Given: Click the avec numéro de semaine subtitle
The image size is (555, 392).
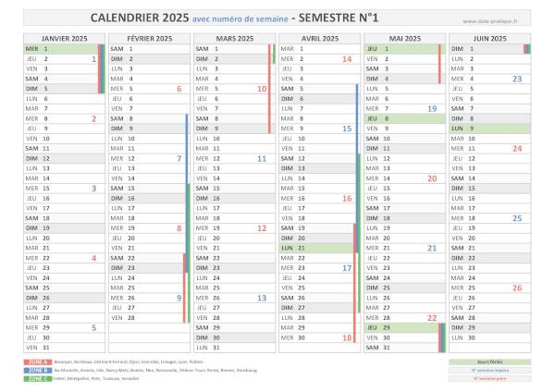Looking at the screenshot, I should point(240,19).
